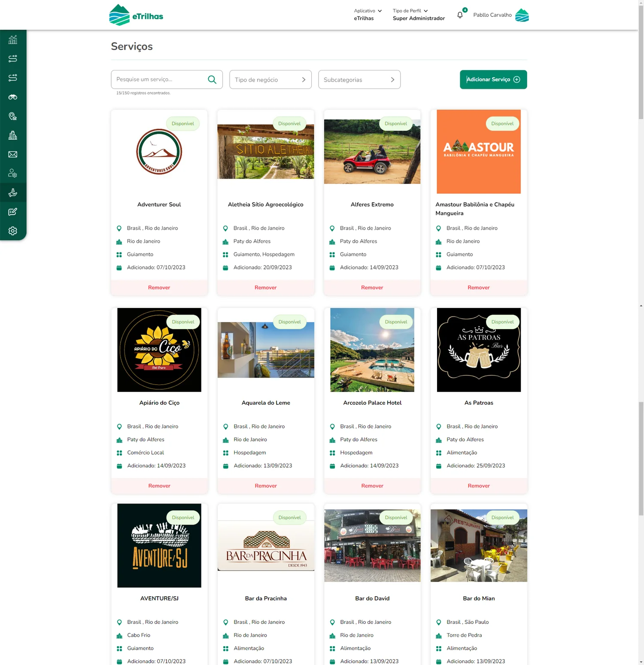Select the city buildings icon in sidebar
Screen dimensions: 644x665
coord(13,135)
